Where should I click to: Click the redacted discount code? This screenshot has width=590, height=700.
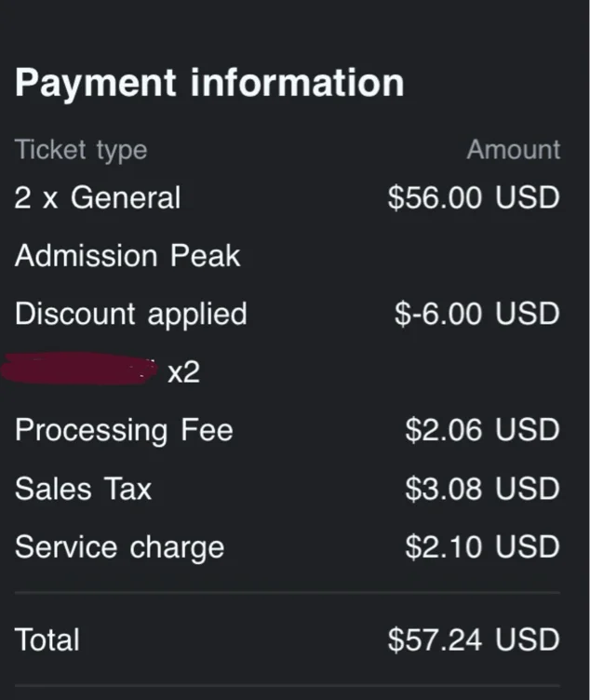tap(79, 370)
